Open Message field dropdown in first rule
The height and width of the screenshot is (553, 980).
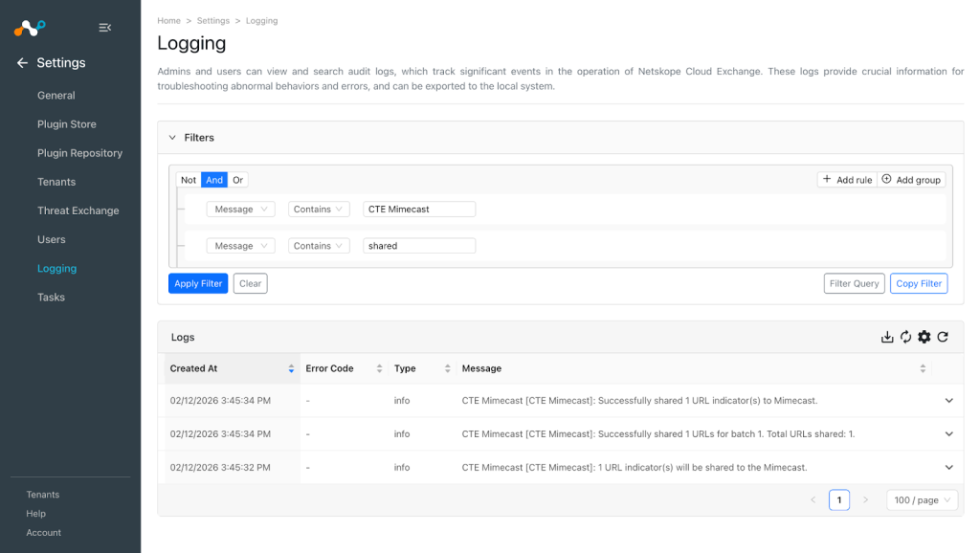(240, 210)
